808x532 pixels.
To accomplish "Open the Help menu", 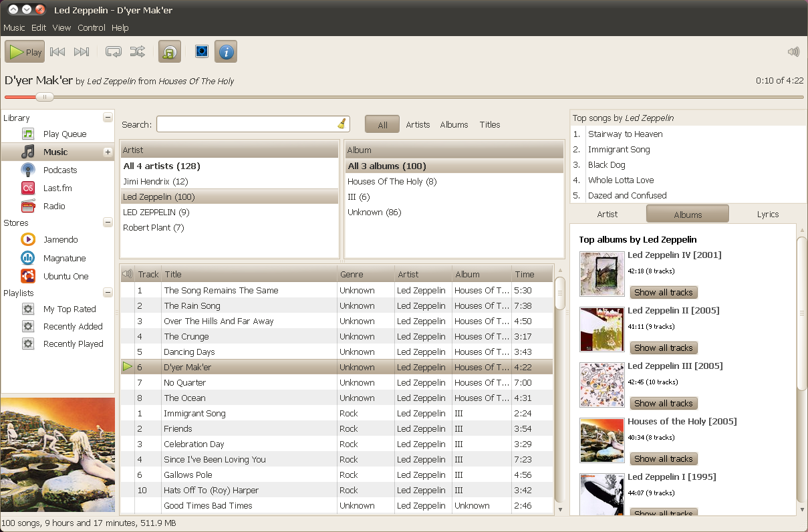I will [120, 27].
